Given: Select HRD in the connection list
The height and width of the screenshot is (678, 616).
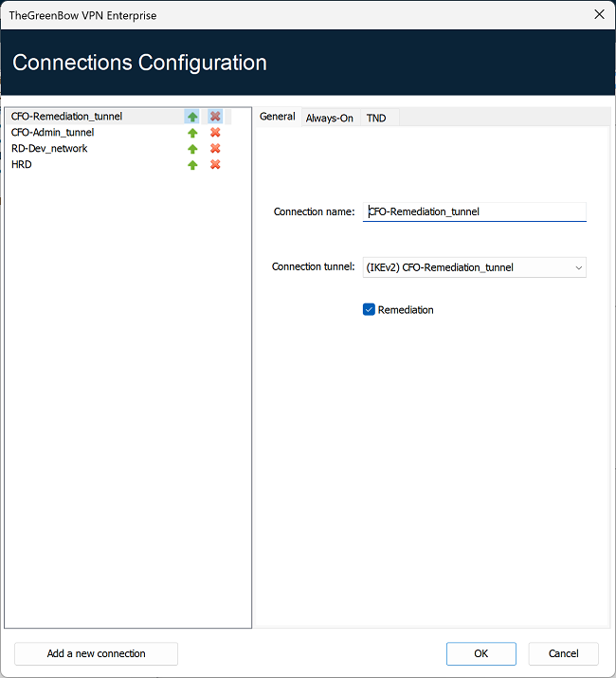Looking at the screenshot, I should pos(22,164).
